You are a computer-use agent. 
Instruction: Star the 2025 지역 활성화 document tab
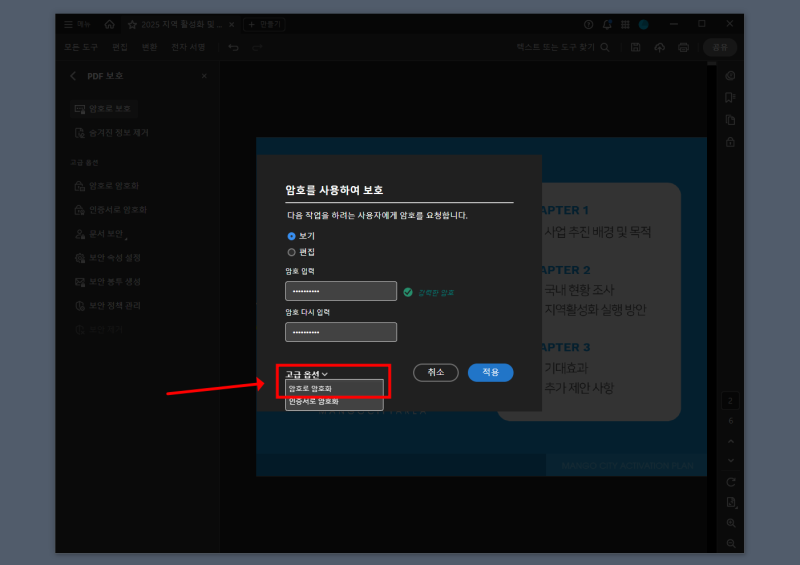pos(132,24)
